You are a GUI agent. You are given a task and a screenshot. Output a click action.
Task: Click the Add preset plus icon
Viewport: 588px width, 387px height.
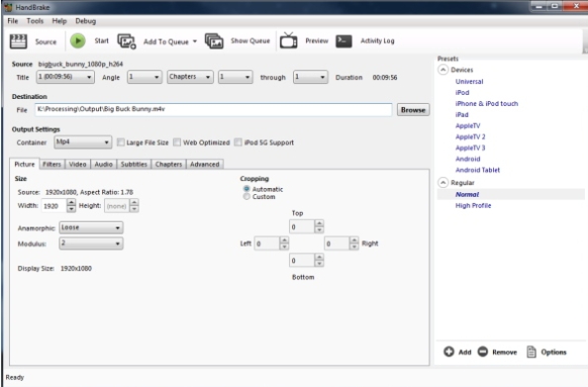point(448,351)
